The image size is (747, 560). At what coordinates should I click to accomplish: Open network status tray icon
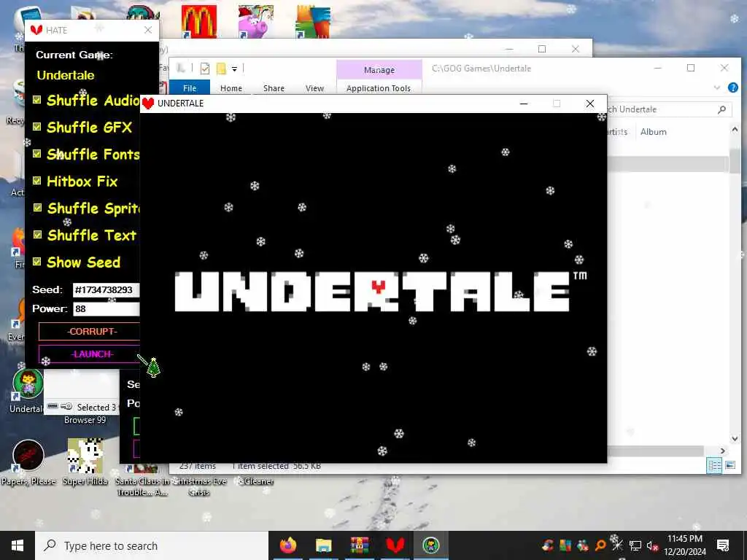635,545
